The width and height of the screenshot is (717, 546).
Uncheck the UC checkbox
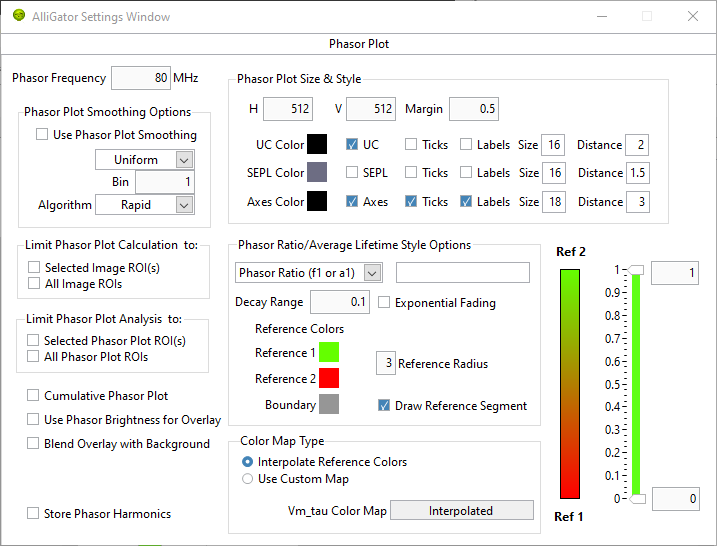click(x=352, y=145)
